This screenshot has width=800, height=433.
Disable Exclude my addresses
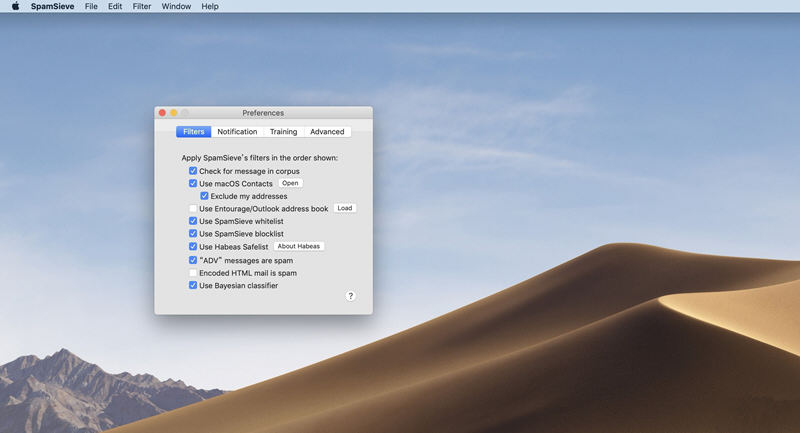204,196
